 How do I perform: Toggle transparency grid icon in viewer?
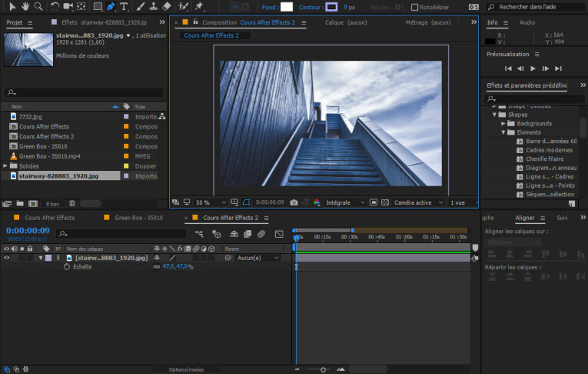point(385,202)
